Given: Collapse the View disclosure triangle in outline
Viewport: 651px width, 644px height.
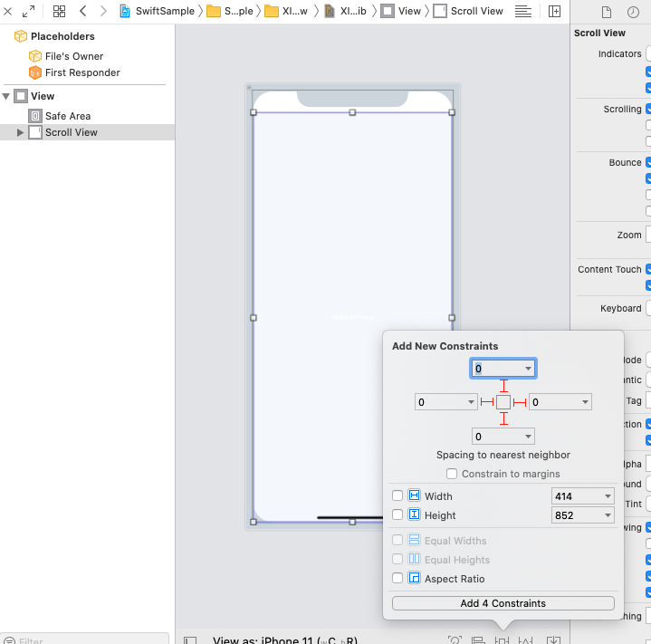Looking at the screenshot, I should 6,96.
